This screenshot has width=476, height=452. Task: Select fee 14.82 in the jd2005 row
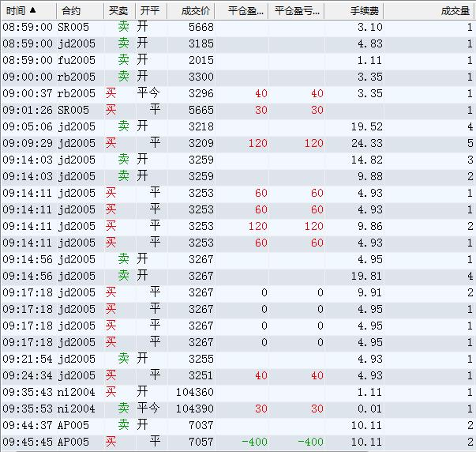[x=367, y=160]
